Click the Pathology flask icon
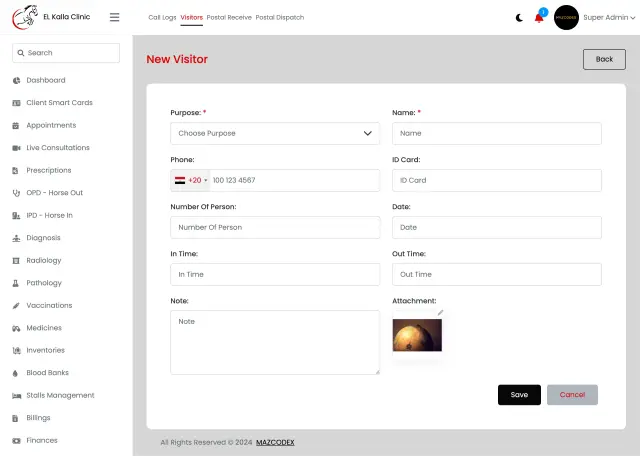640x456 pixels. click(x=16, y=283)
